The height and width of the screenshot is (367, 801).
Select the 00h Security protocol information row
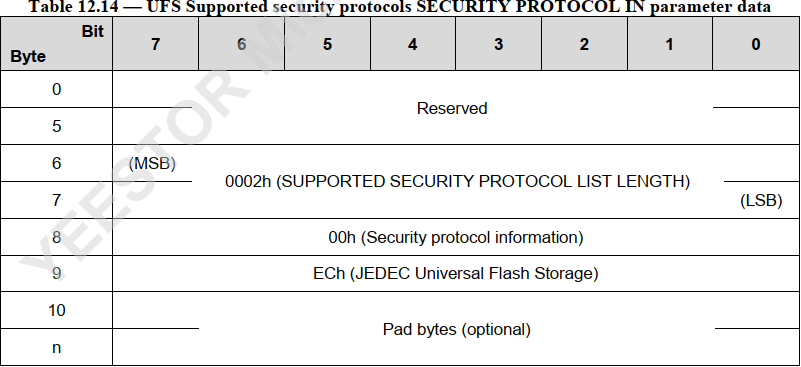pos(456,237)
